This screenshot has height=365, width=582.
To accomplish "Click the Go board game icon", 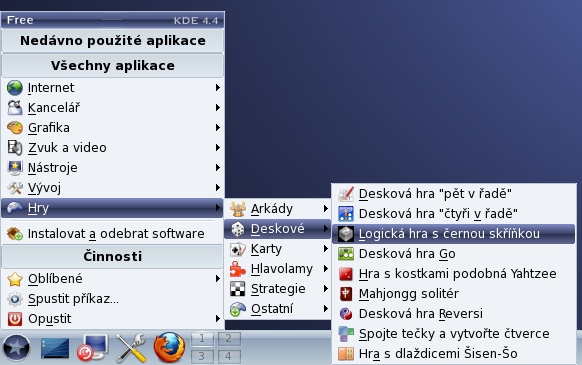I will click(x=346, y=254).
